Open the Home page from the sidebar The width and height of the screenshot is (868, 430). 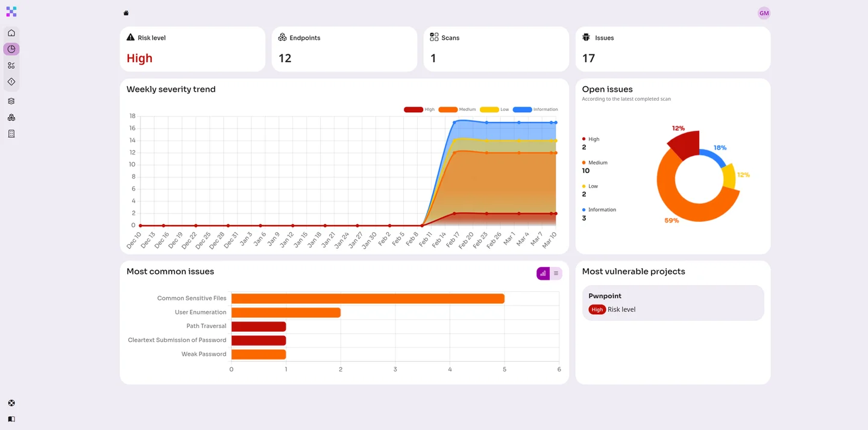tap(11, 33)
